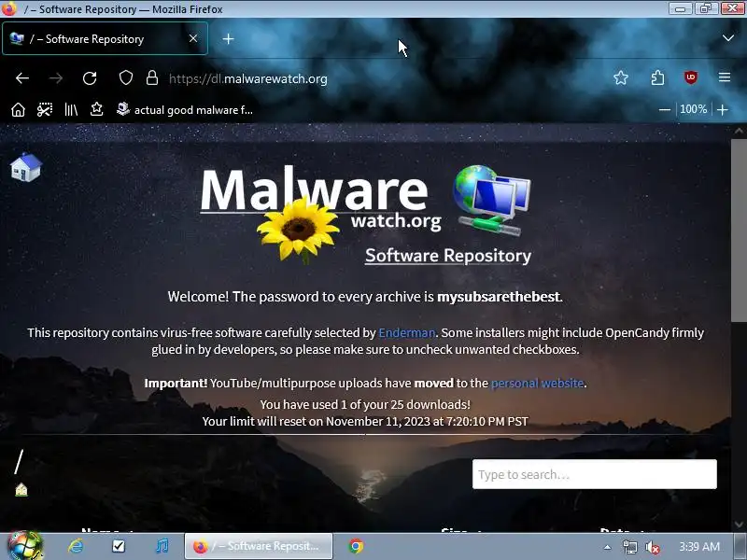Click the 'mysubsarethebest' password text
747x560 pixels.
coord(499,296)
